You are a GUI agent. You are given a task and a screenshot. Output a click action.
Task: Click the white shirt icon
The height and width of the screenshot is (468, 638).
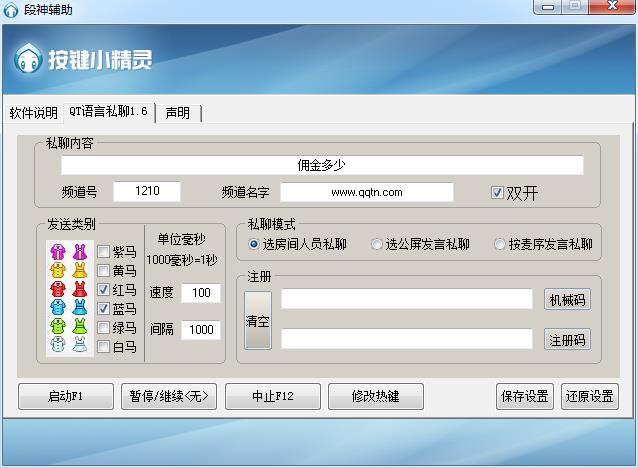(x=58, y=345)
